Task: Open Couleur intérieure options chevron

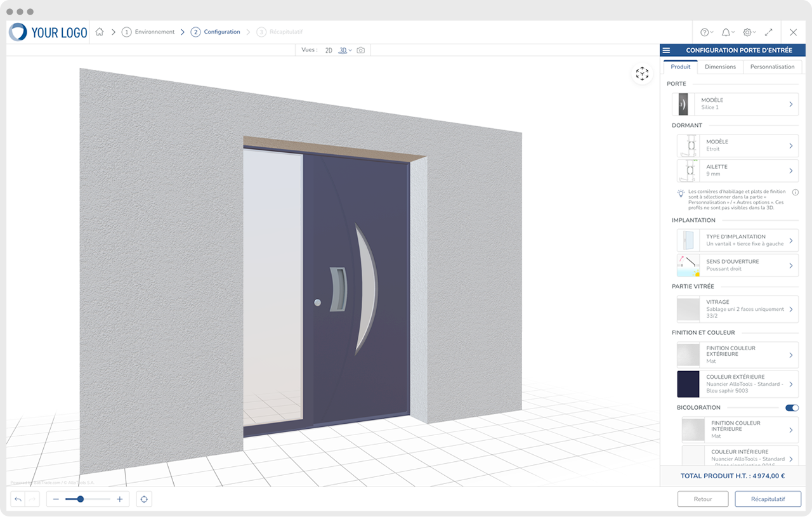Action: pyautogui.click(x=791, y=459)
